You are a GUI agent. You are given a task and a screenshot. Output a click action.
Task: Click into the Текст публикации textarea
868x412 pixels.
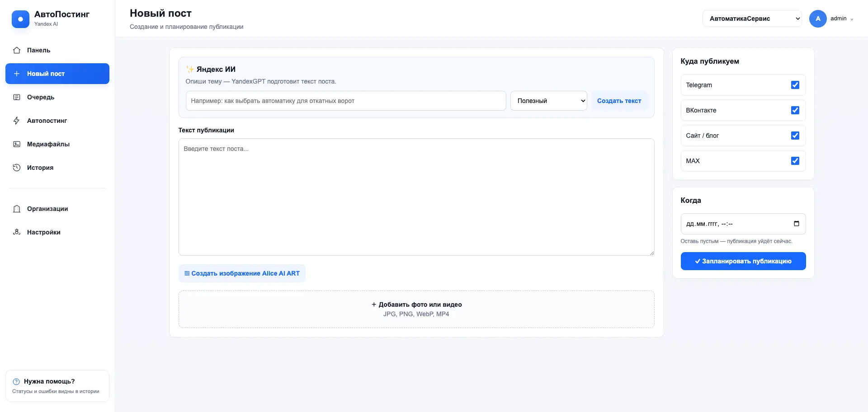click(x=416, y=197)
